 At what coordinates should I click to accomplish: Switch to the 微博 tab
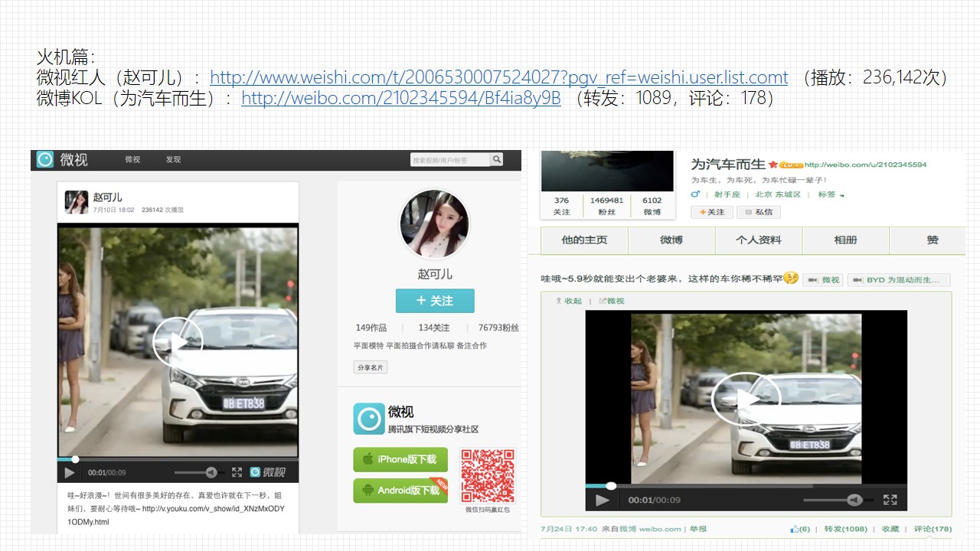671,240
